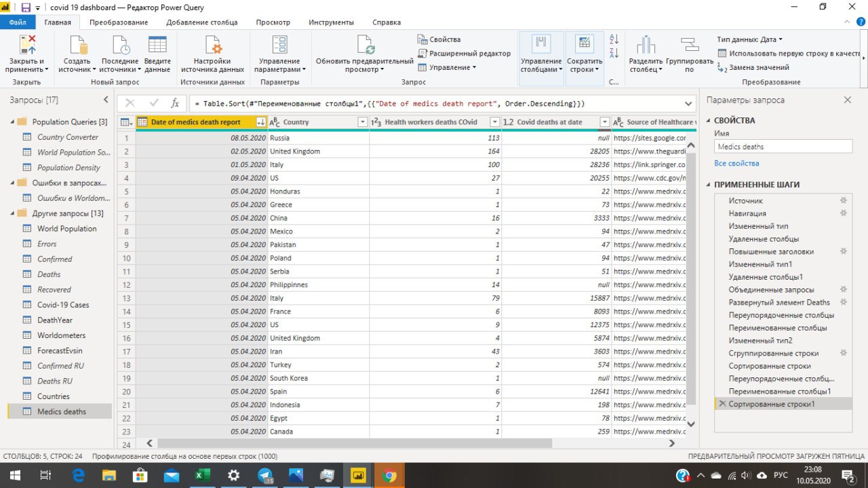868x488 pixels.
Task: Click Сократить строки icon
Action: [585, 44]
